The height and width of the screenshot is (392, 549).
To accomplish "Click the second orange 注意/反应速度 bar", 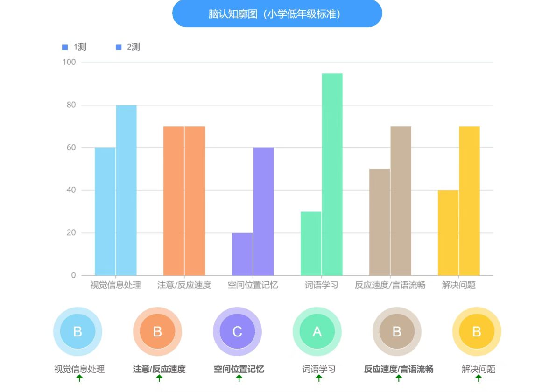I will point(195,201).
